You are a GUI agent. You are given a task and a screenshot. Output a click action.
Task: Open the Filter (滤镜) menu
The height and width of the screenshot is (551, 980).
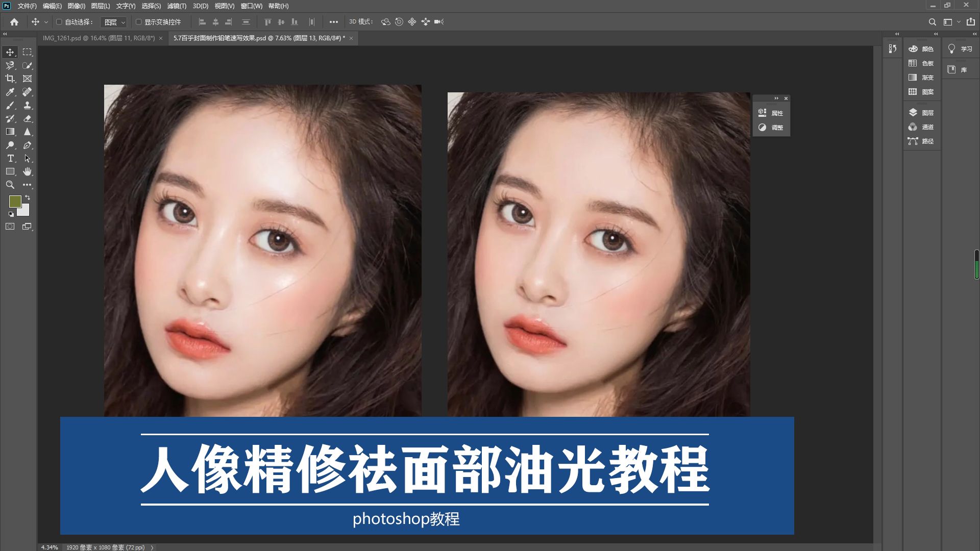point(177,6)
